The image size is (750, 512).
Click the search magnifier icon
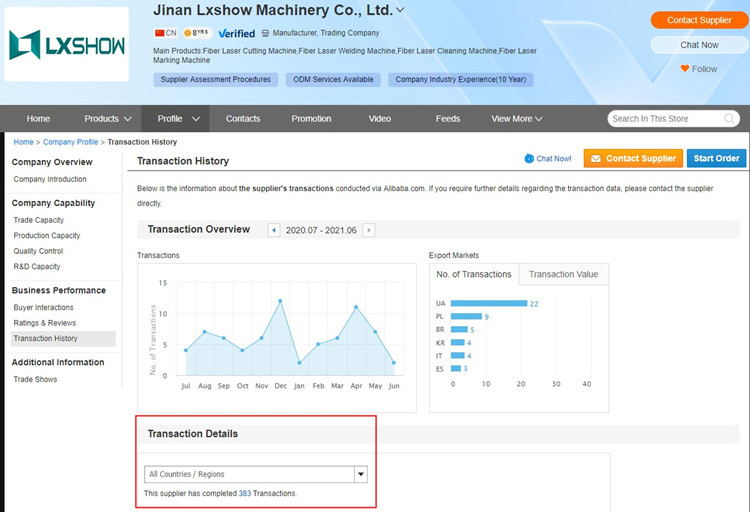click(x=729, y=119)
